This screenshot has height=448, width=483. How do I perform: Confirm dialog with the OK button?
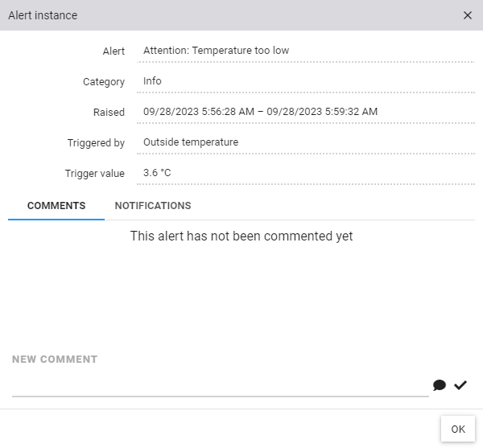458,429
